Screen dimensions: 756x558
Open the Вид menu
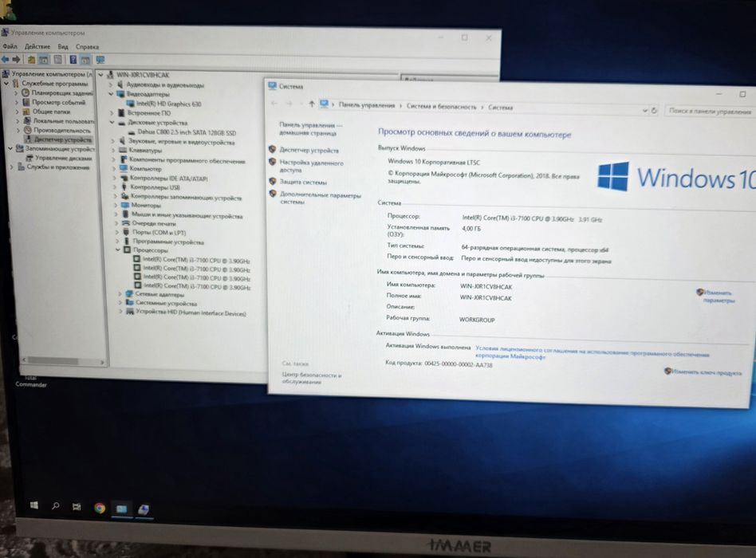point(63,47)
